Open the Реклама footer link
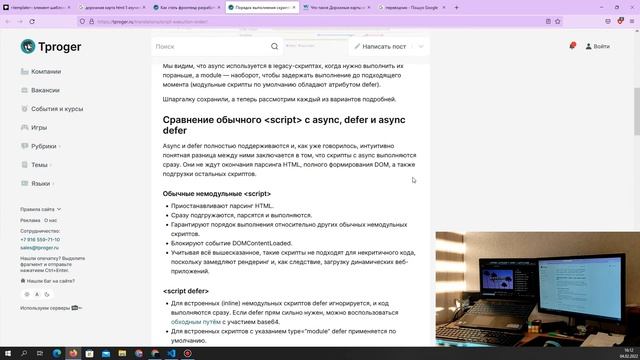This screenshot has height=360, width=640. coord(30,220)
